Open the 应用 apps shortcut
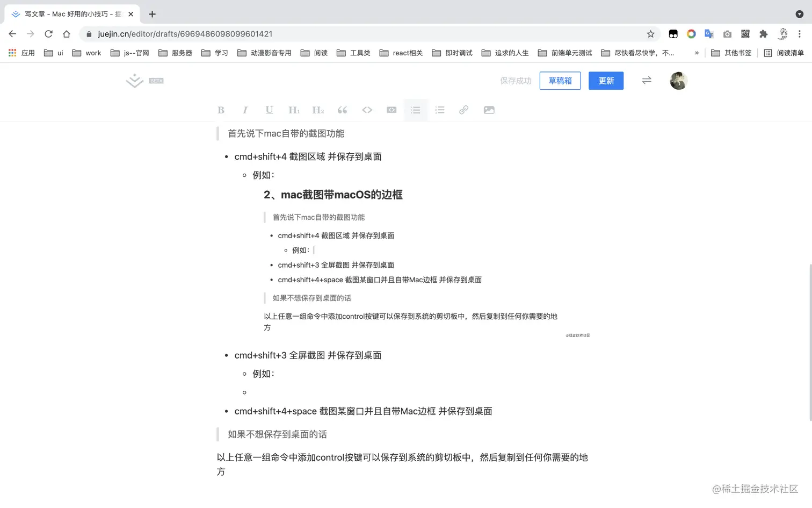The height and width of the screenshot is (508, 812). [21, 53]
